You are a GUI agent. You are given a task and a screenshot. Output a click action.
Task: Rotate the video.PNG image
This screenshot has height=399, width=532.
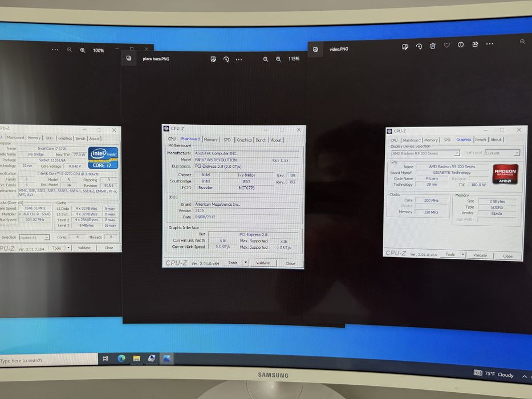[x=419, y=47]
